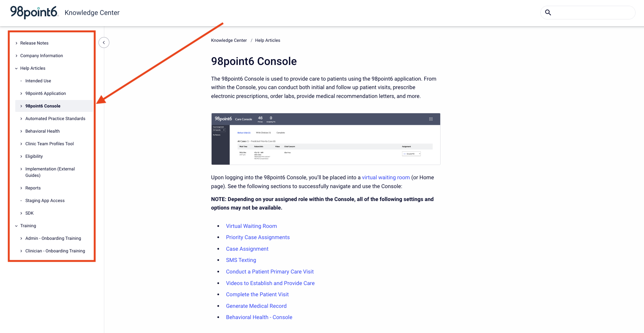Open Priority Case Assignments link
The height and width of the screenshot is (333, 644).
click(x=258, y=237)
